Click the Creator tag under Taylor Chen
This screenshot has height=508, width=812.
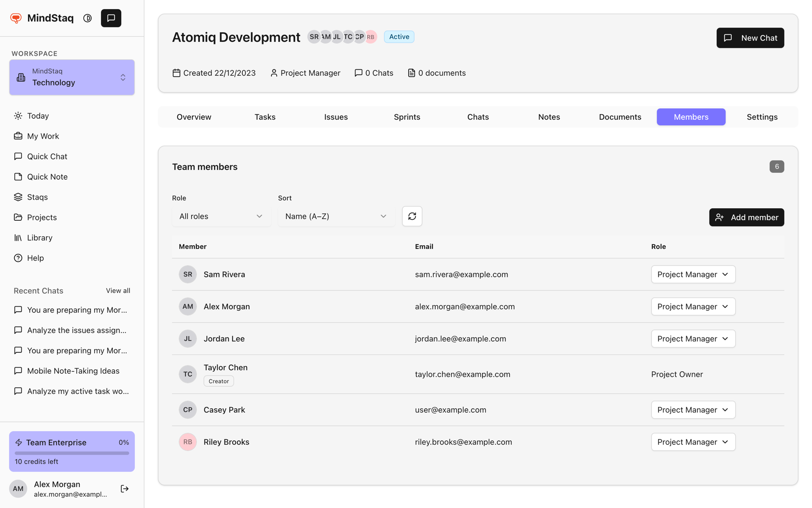pos(219,381)
